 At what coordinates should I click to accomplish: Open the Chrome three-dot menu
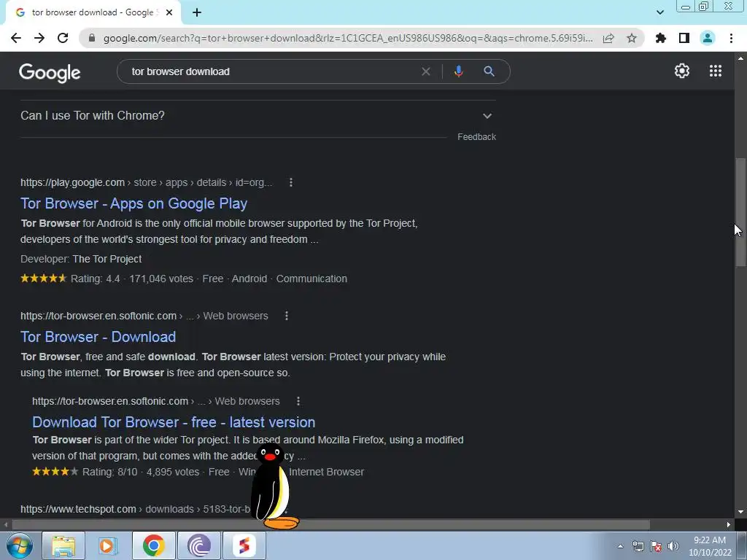[x=731, y=38]
